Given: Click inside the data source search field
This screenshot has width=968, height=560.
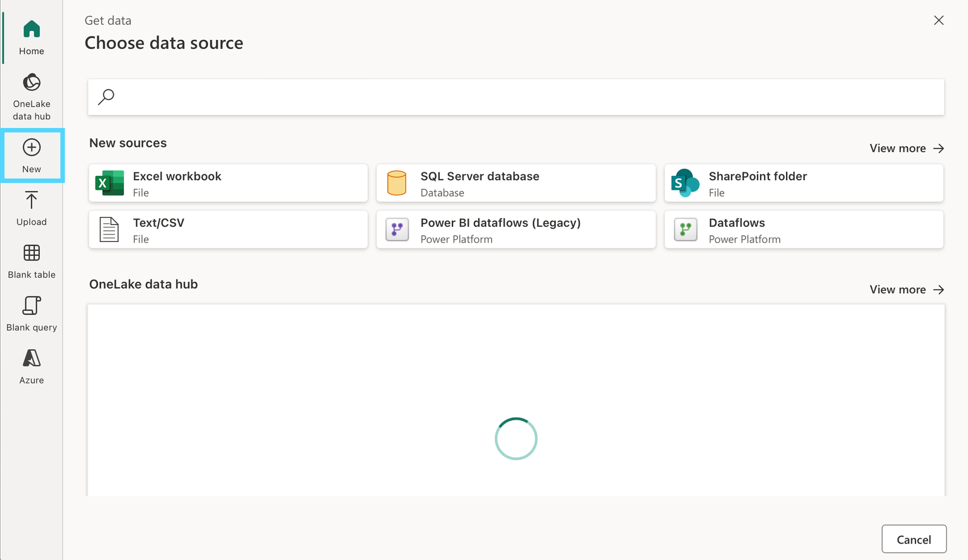Looking at the screenshot, I should pos(423,97).
